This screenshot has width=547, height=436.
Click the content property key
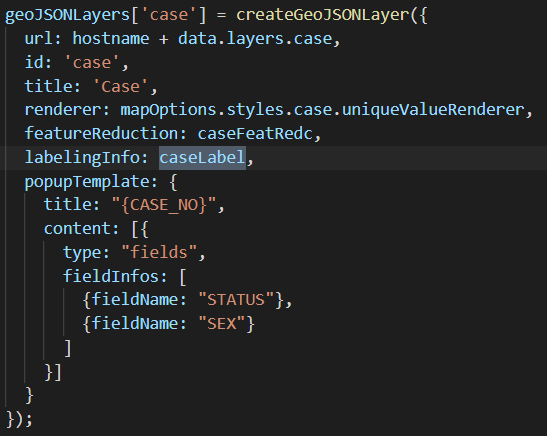click(77, 229)
